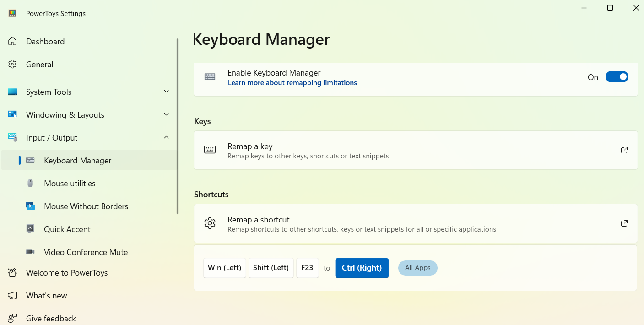This screenshot has width=644, height=325.
Task: Click the System Tools icon
Action: (x=12, y=92)
